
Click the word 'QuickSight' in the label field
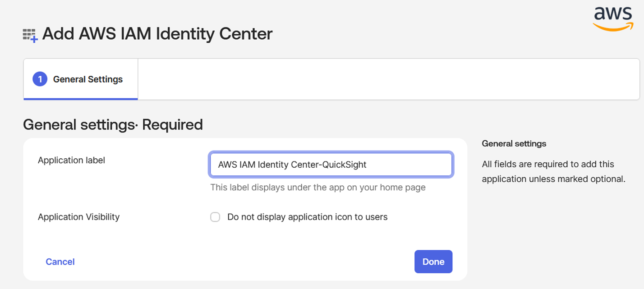pos(344,165)
